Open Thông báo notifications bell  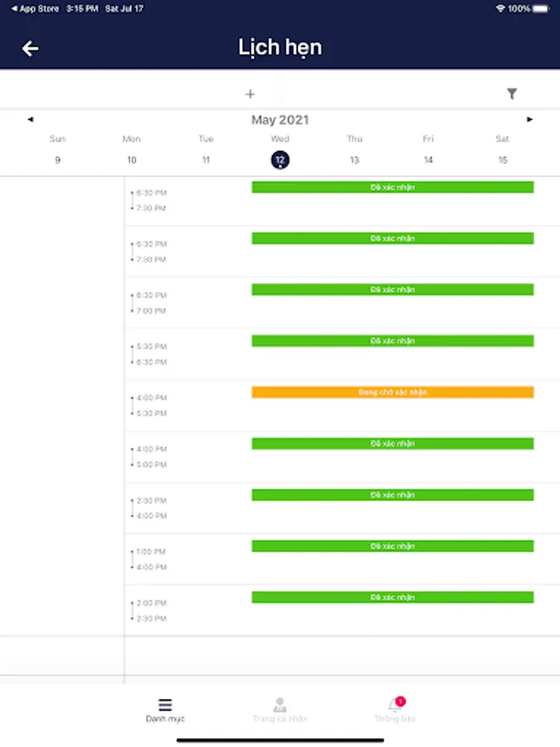395,710
